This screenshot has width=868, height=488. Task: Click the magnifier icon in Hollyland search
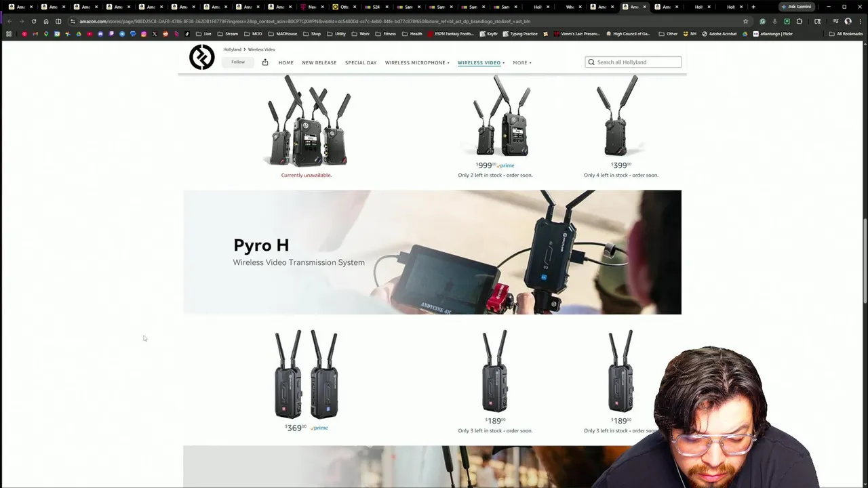(591, 62)
